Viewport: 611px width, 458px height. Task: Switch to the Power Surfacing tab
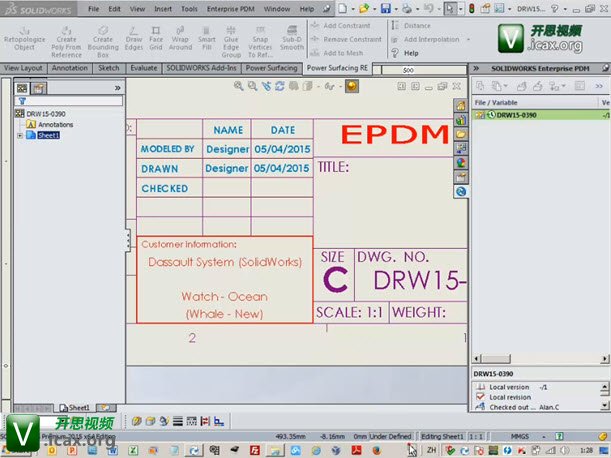(270, 68)
